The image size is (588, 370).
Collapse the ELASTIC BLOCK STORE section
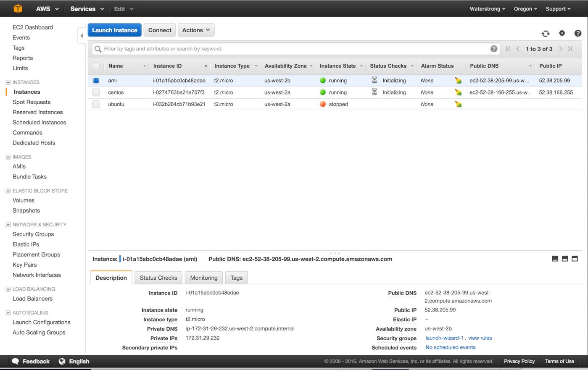[x=8, y=191]
